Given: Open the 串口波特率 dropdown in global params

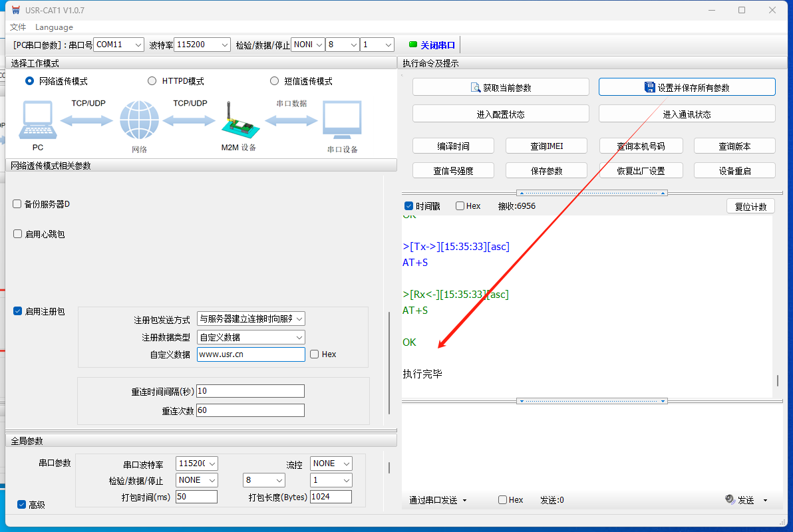Looking at the screenshot, I should point(197,464).
